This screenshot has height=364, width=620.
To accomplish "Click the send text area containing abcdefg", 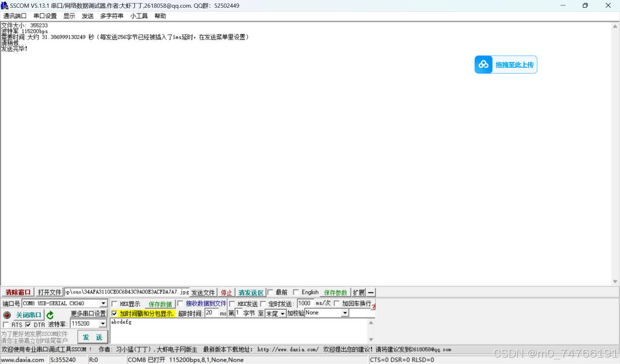I will click(239, 331).
